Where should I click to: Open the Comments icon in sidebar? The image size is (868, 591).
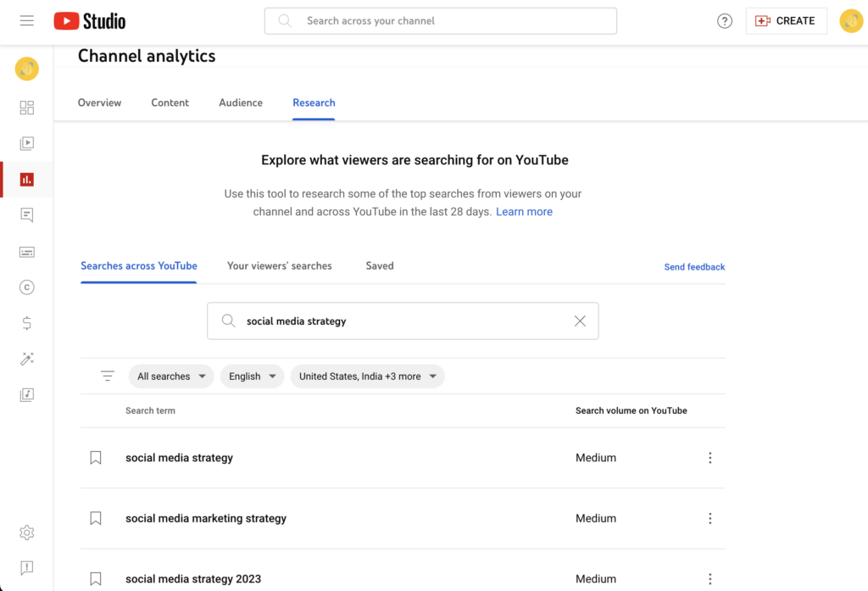click(x=26, y=215)
